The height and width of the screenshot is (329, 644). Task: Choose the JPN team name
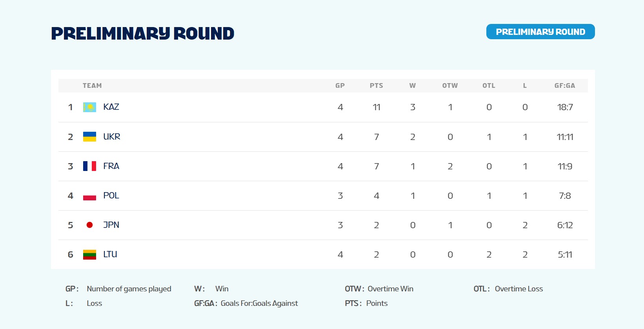111,225
